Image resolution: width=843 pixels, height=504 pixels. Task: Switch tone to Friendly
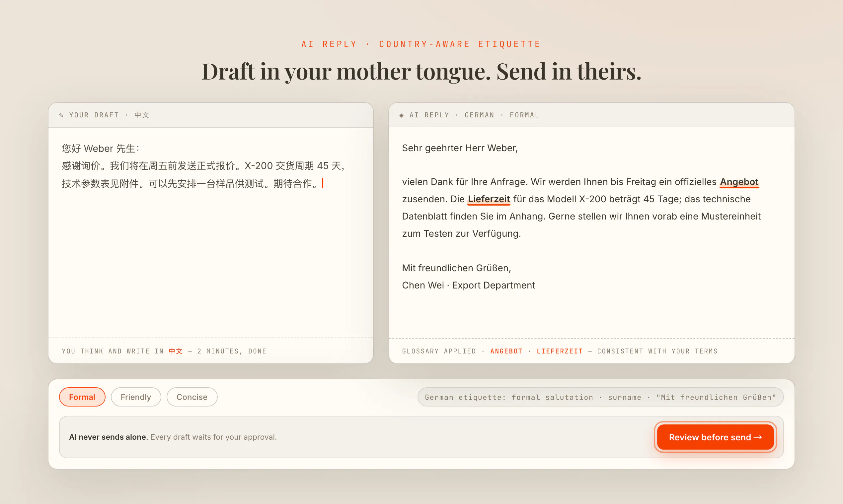[x=136, y=397]
